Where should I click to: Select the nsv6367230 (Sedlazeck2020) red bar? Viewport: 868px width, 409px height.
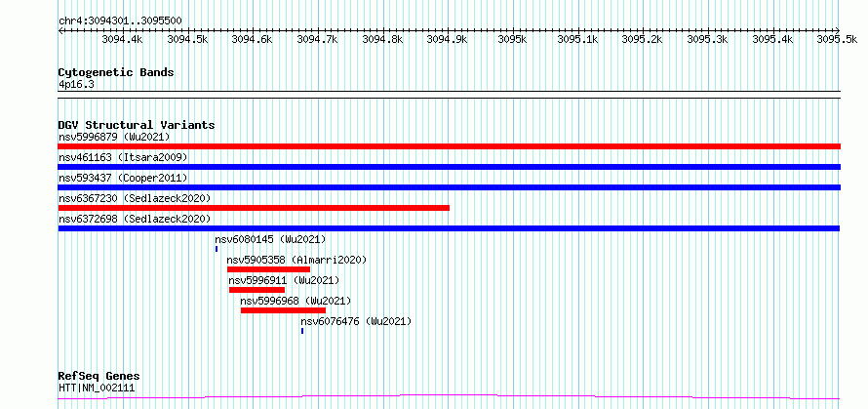tap(254, 208)
